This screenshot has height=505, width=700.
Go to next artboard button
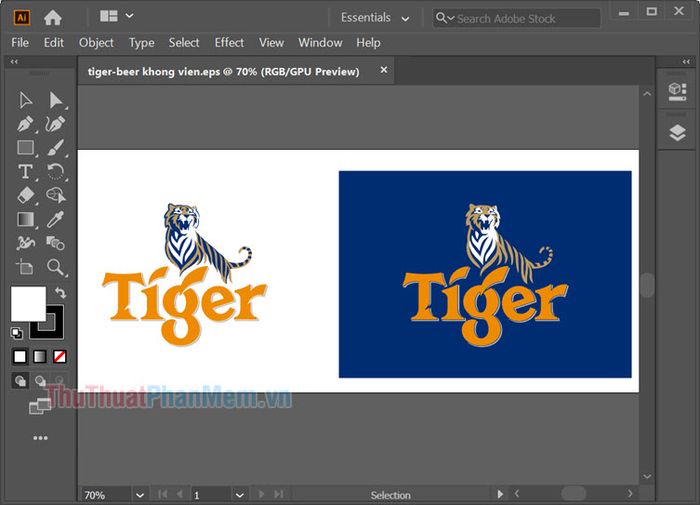(x=261, y=494)
